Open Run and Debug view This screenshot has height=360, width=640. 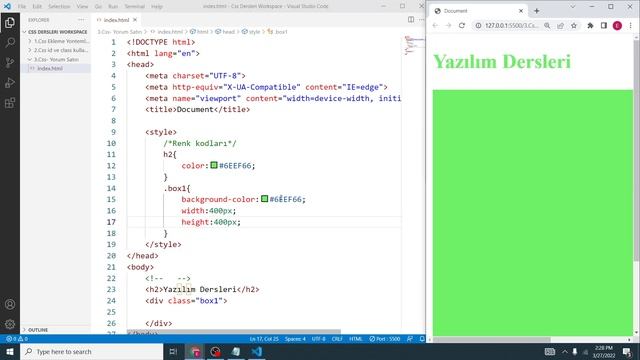(x=10, y=83)
